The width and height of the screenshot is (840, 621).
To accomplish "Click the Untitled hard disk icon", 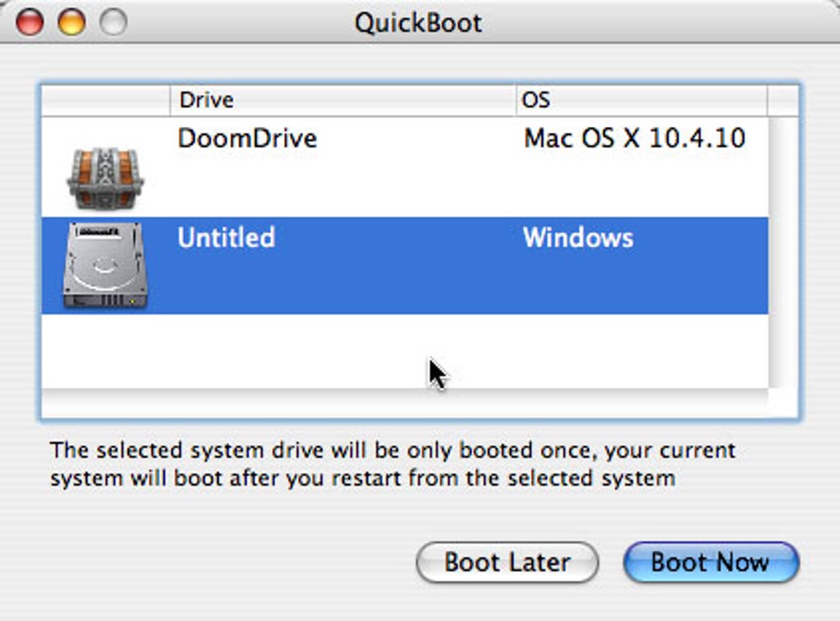I will [x=105, y=266].
